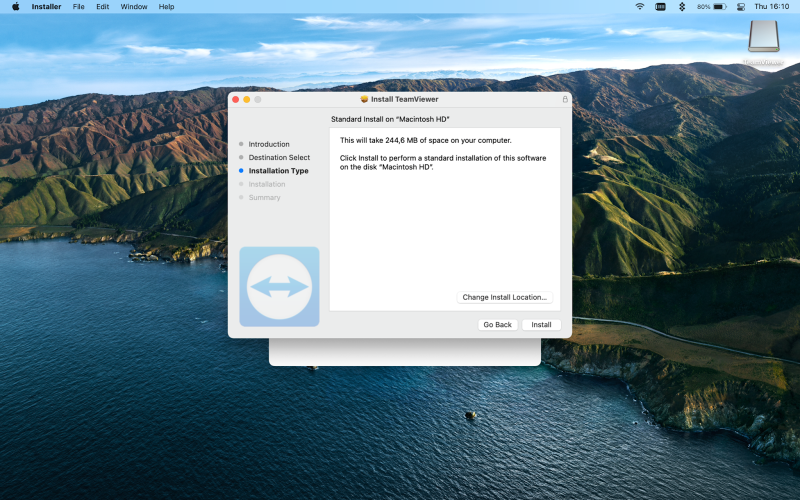
Task: Click the Destination Select step
Action: (279, 158)
